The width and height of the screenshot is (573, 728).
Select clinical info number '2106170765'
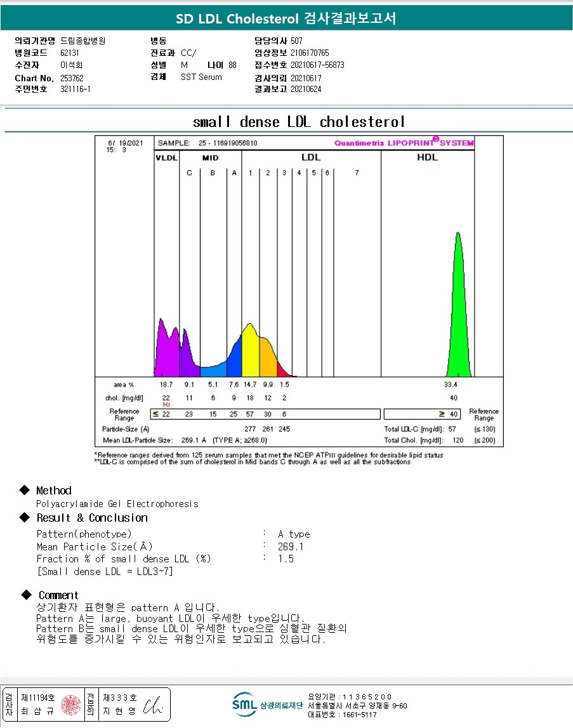tap(310, 53)
